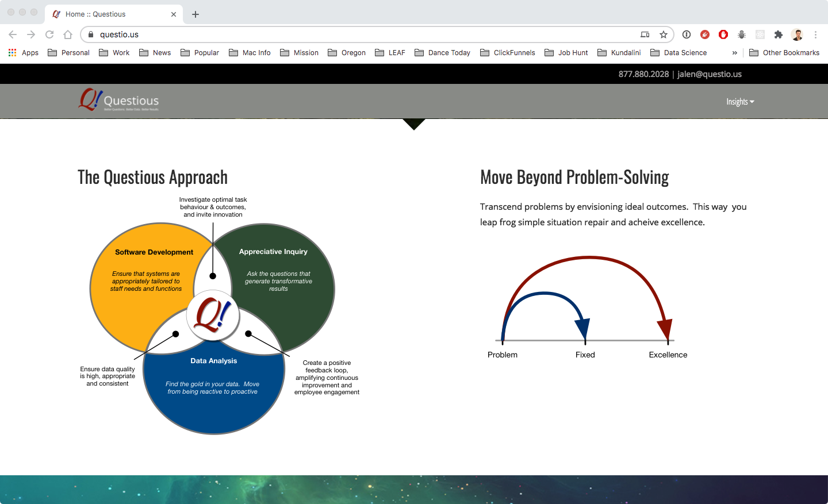Click the Fixed label under the arc diagram
The width and height of the screenshot is (828, 504).
pos(585,355)
